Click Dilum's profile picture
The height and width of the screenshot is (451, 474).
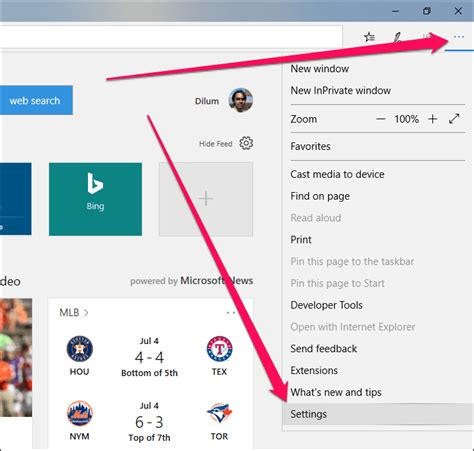click(x=240, y=100)
